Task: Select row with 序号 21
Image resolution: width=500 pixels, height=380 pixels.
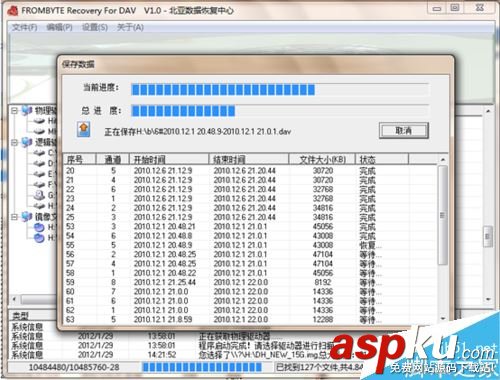Action: click(x=250, y=180)
